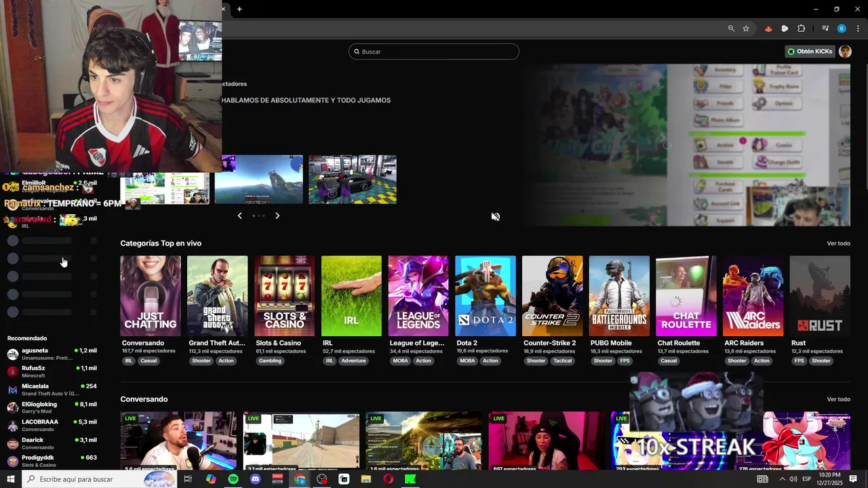868x488 pixels.
Task: Open File Explorer from the taskbar
Action: pyautogui.click(x=366, y=479)
